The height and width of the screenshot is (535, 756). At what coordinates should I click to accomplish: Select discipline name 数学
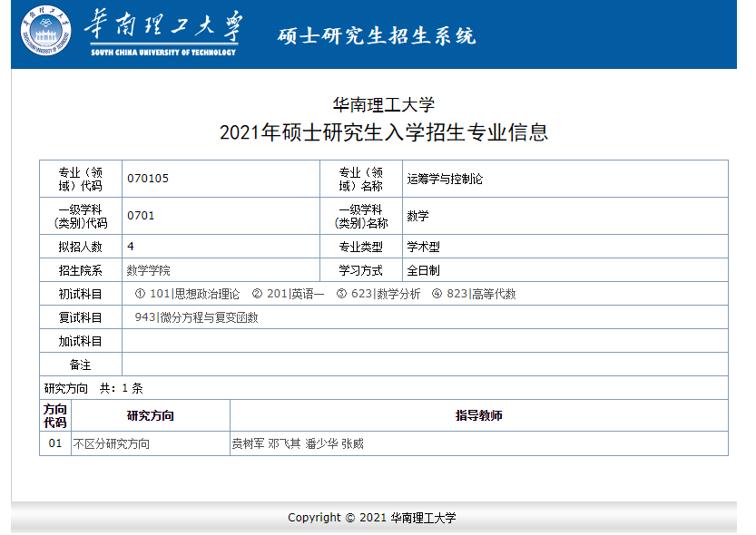(x=418, y=216)
